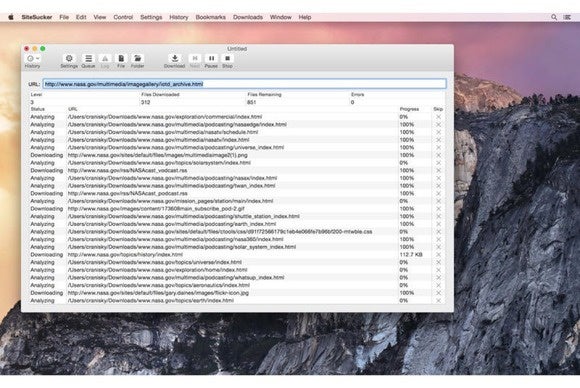Select the Files Downloaded value 312
This screenshot has height=388, width=580.
tap(146, 102)
